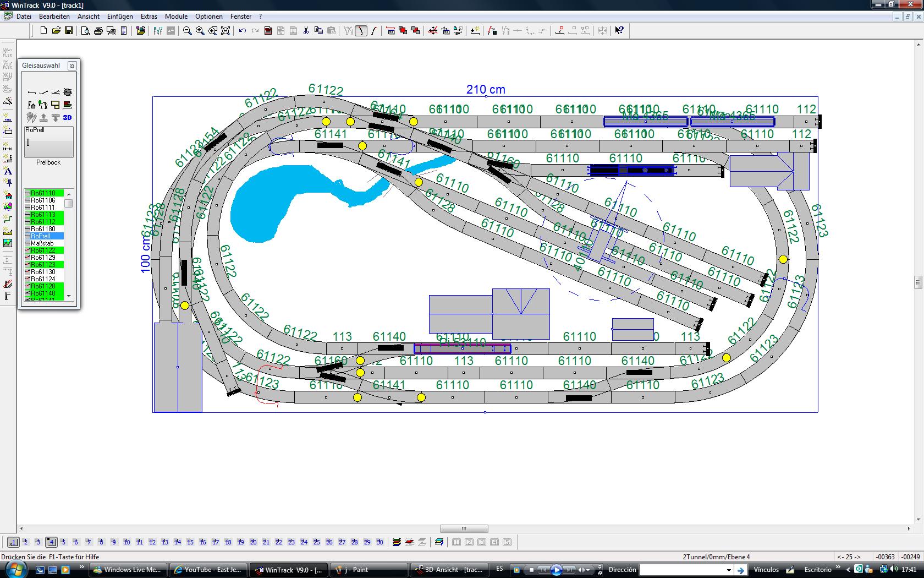Click the printer icon
Viewport: 924px width, 578px height.
(x=98, y=31)
